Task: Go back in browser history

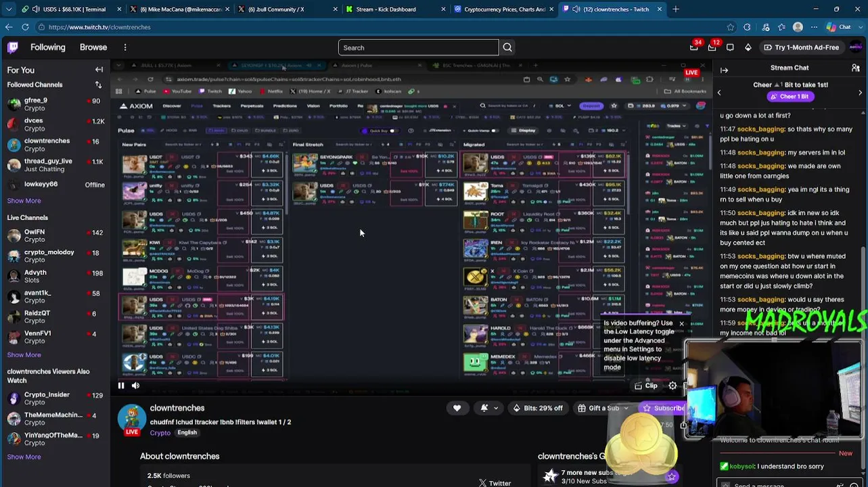Action: 8,27
